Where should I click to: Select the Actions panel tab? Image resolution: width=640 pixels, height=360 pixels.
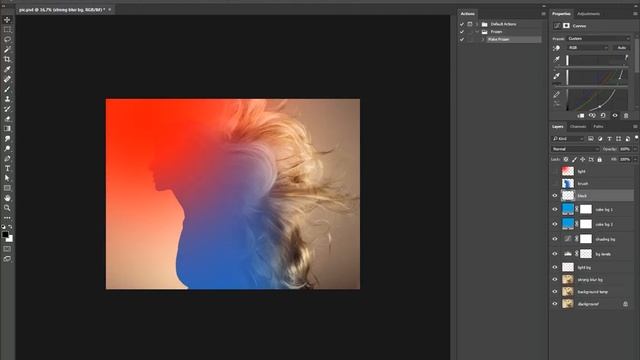[467, 13]
